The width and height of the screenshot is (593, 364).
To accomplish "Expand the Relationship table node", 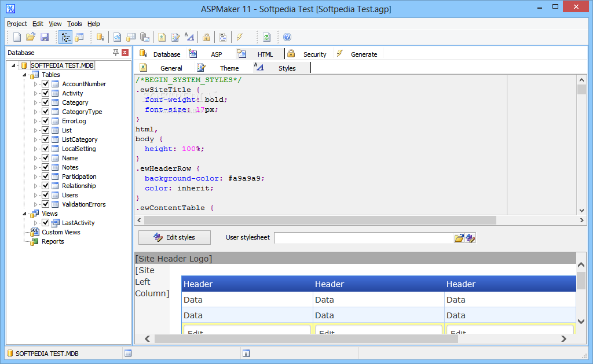I will 35,186.
